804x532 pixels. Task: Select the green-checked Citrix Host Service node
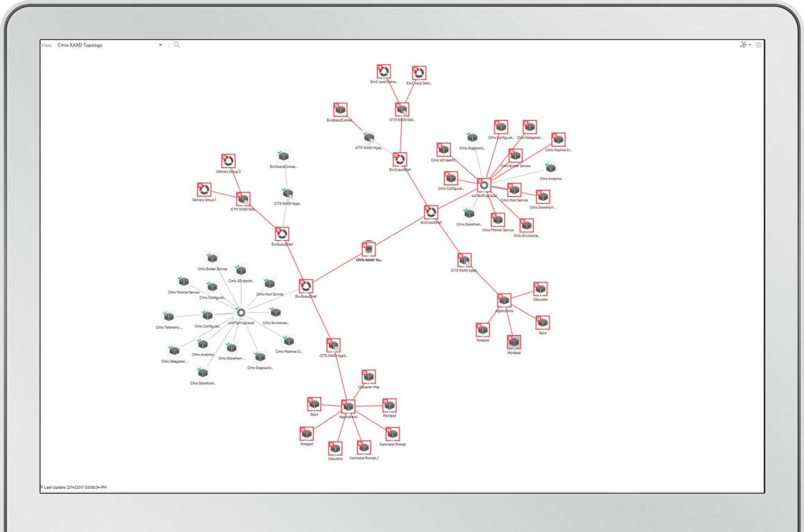point(270,284)
